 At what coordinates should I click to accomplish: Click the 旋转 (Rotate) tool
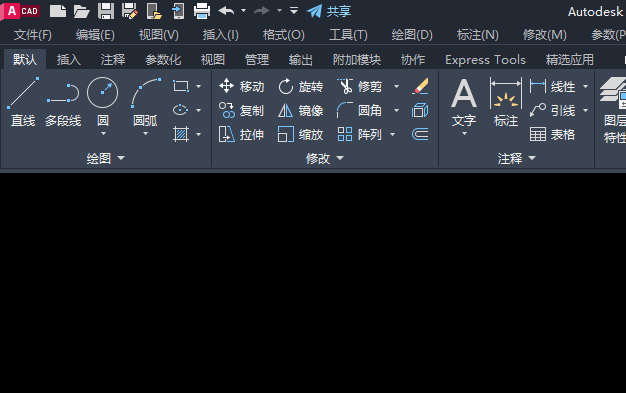[x=300, y=86]
